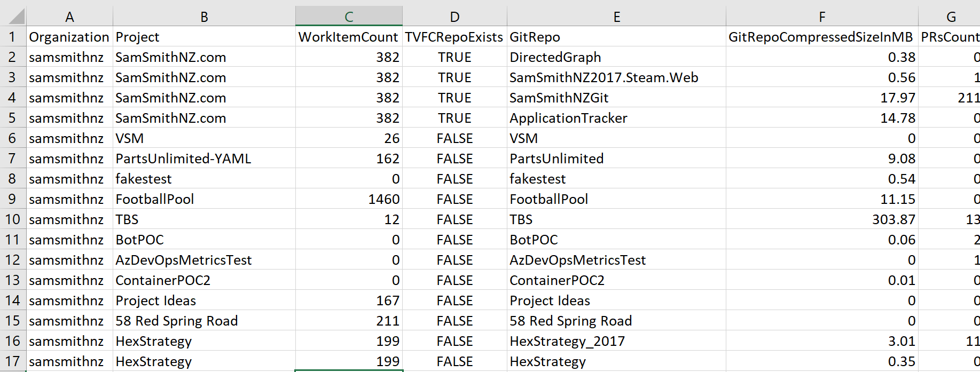Select the 12 work item count cell
Screen dimensions: 980x372
tap(349, 219)
